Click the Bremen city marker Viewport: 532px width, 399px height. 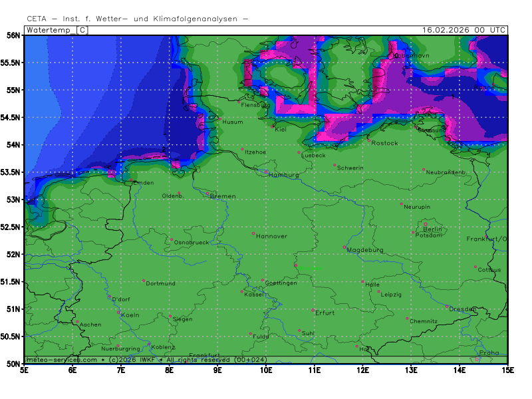207,194
